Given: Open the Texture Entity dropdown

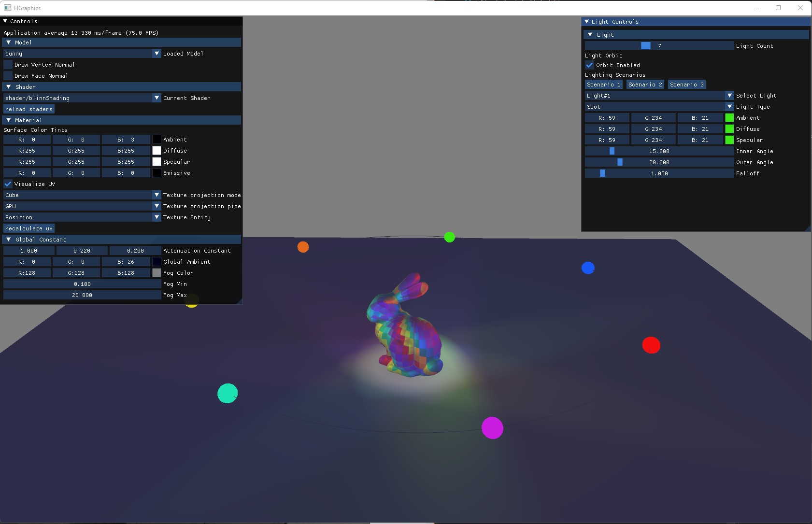Looking at the screenshot, I should click(82, 217).
